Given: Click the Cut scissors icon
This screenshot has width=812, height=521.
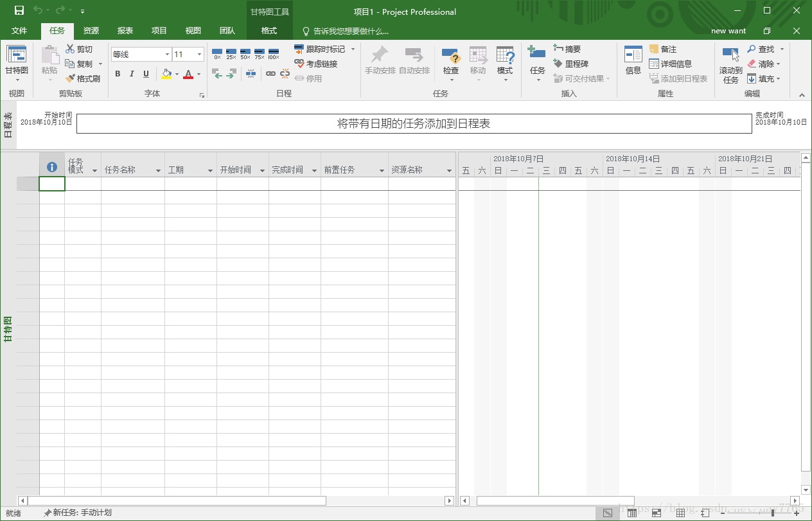Looking at the screenshot, I should click(70, 49).
